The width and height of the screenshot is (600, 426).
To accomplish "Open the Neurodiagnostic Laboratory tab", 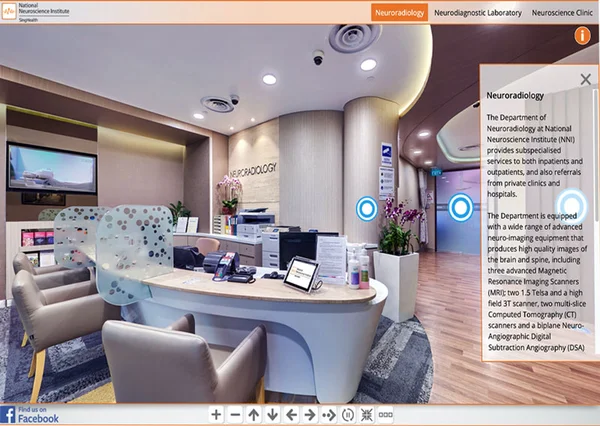I will tap(477, 12).
